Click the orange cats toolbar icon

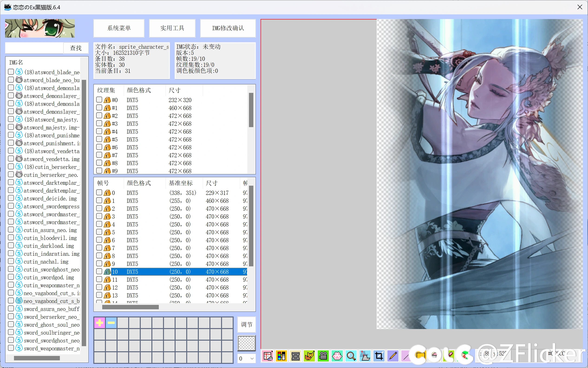309,356
